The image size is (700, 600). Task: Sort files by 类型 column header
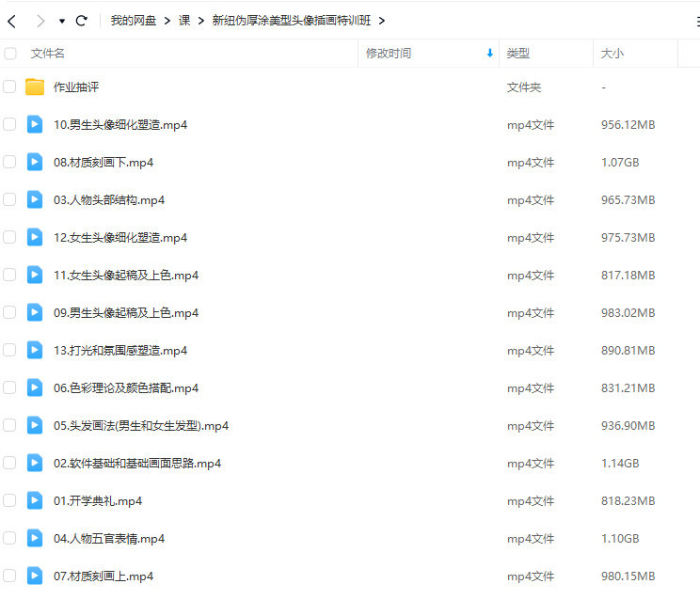click(x=517, y=54)
